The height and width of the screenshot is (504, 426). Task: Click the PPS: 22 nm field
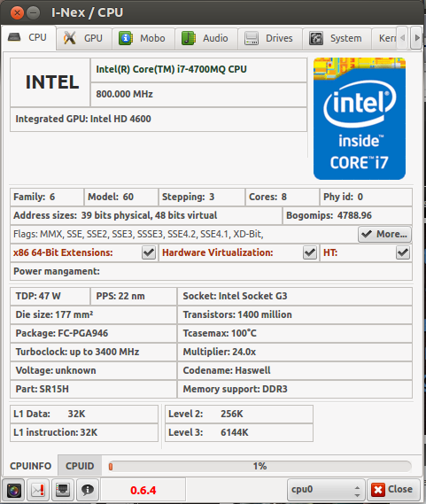134,296
